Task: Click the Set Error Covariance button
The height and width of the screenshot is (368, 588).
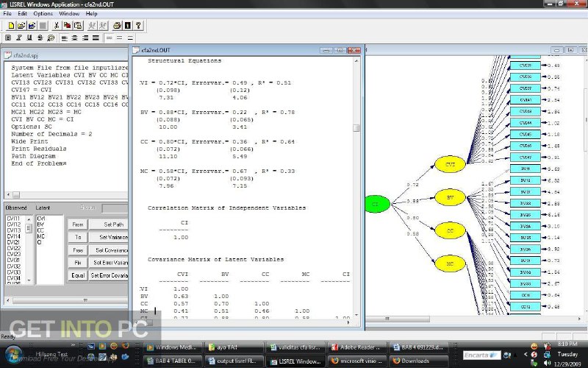Action: tap(109, 275)
